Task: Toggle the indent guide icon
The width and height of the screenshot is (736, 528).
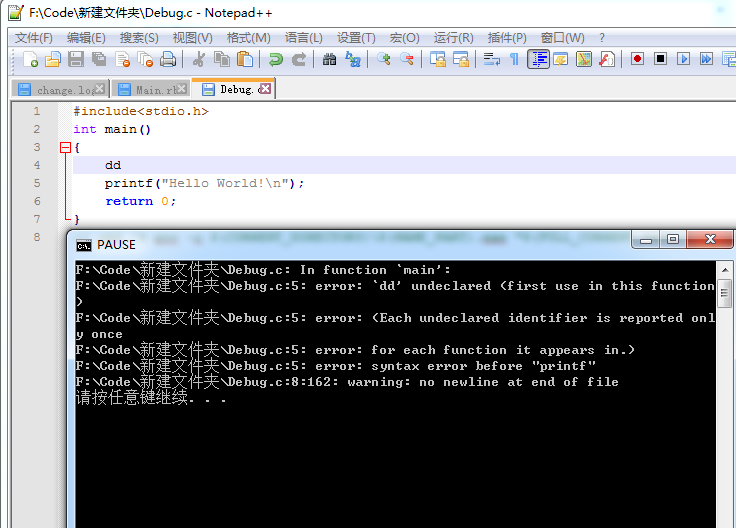Action: point(538,60)
